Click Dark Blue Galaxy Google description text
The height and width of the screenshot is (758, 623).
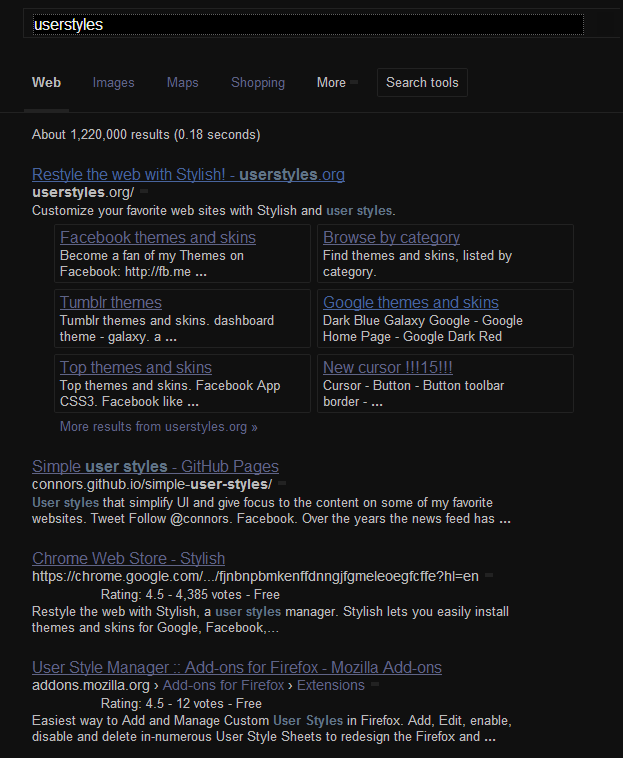click(x=423, y=329)
